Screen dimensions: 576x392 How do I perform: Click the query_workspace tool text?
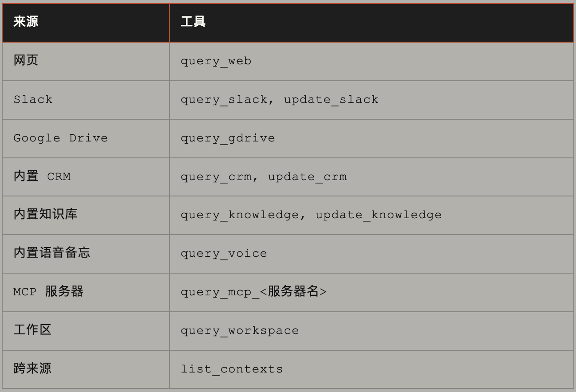click(240, 331)
